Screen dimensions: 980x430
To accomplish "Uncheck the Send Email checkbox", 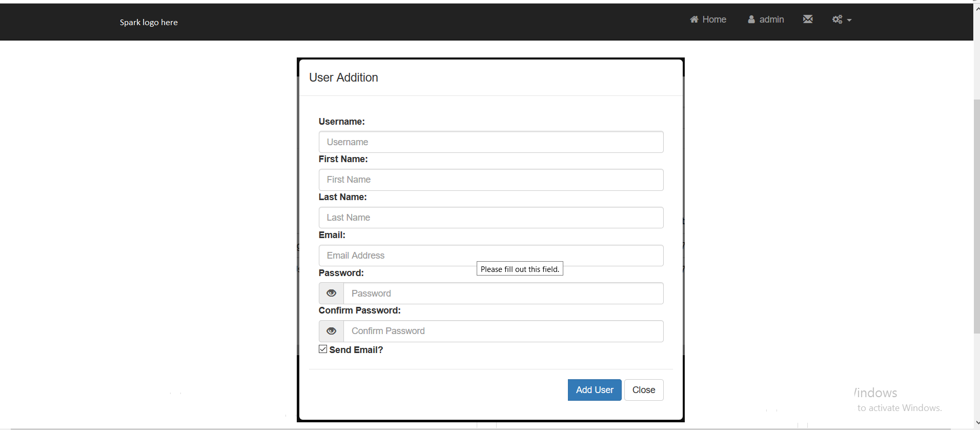I will (x=323, y=349).
